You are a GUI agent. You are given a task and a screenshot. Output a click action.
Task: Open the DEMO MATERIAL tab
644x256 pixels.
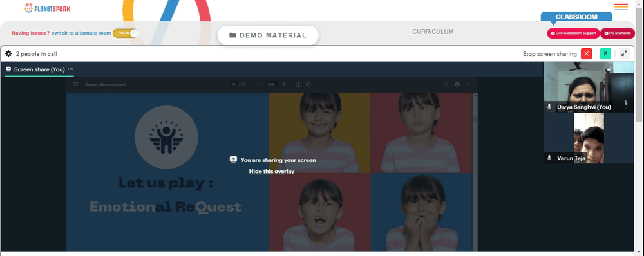coord(268,35)
